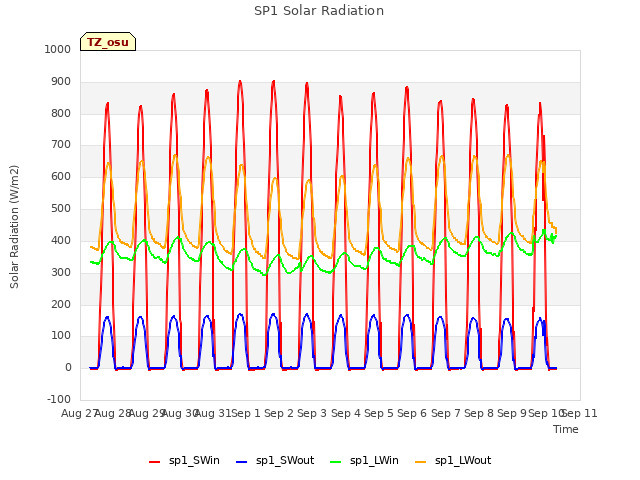Viewport: 640px width, 480px height.
Task: Toggle the sp1_SWin legend entry
Action: 184,461
